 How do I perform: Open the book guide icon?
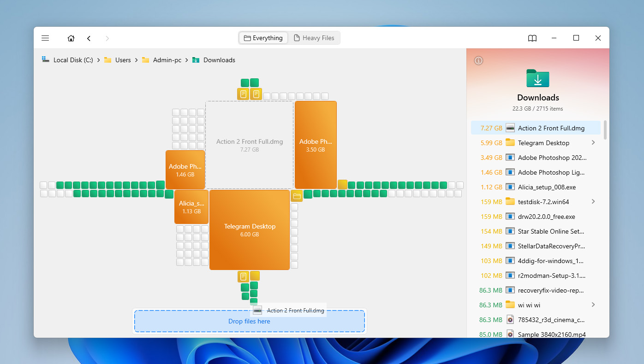pyautogui.click(x=532, y=38)
